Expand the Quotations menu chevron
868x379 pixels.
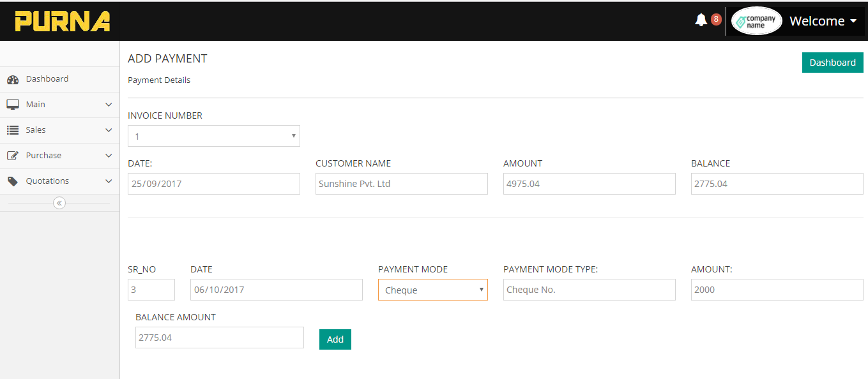tap(109, 181)
